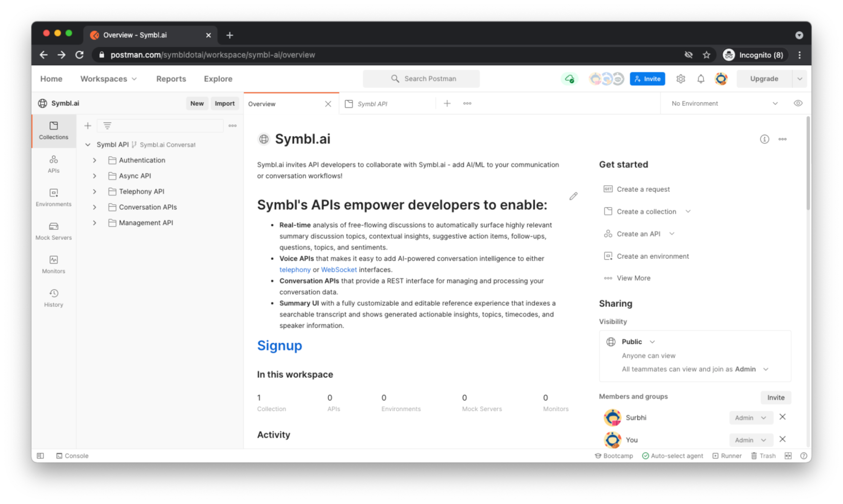The image size is (843, 504).
Task: Expand the Conversation APIs folder
Action: [94, 207]
